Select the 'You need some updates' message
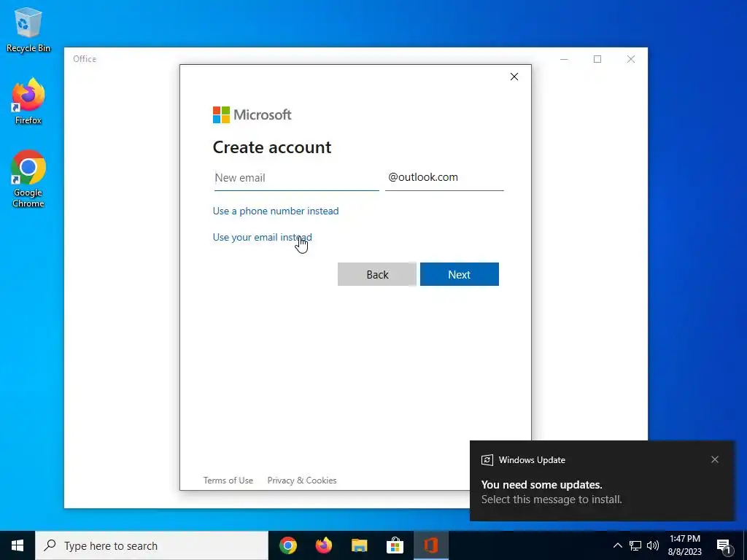 coord(542,485)
